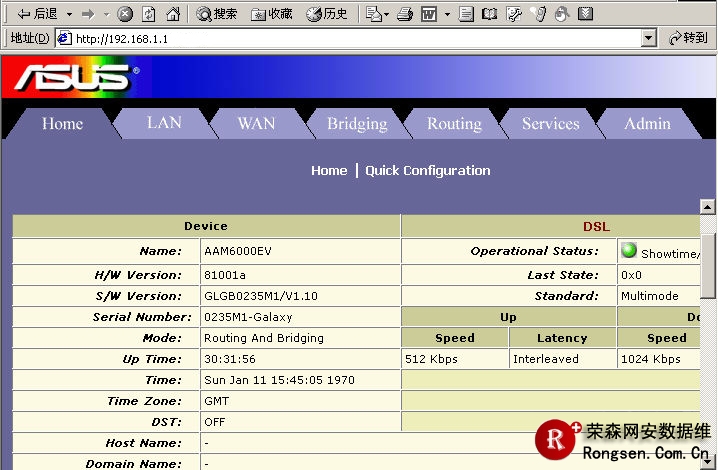Go to browser Home page icon
Image resolution: width=718 pixels, height=470 pixels.
[x=173, y=14]
